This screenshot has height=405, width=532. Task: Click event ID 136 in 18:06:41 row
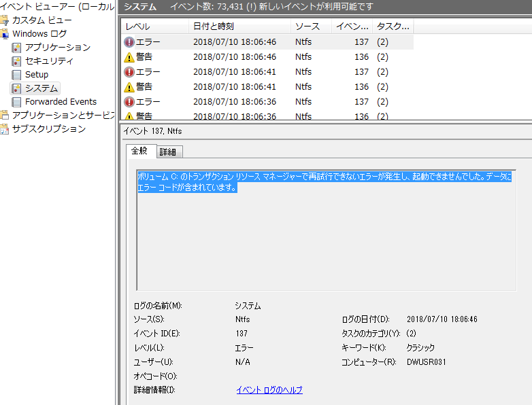point(362,87)
